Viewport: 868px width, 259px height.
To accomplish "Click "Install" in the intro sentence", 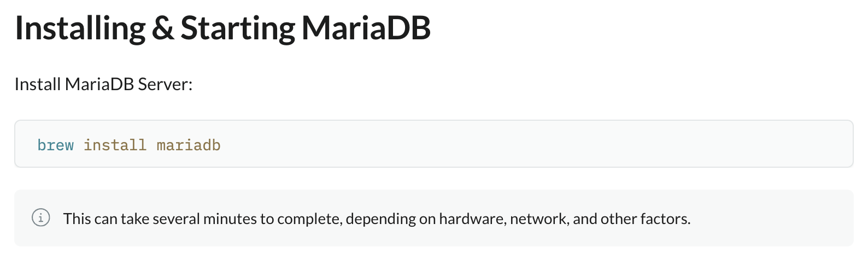I will pyautogui.click(x=37, y=85).
